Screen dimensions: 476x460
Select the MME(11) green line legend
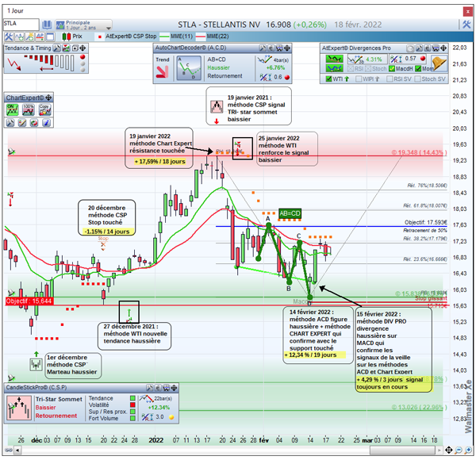coord(177,36)
